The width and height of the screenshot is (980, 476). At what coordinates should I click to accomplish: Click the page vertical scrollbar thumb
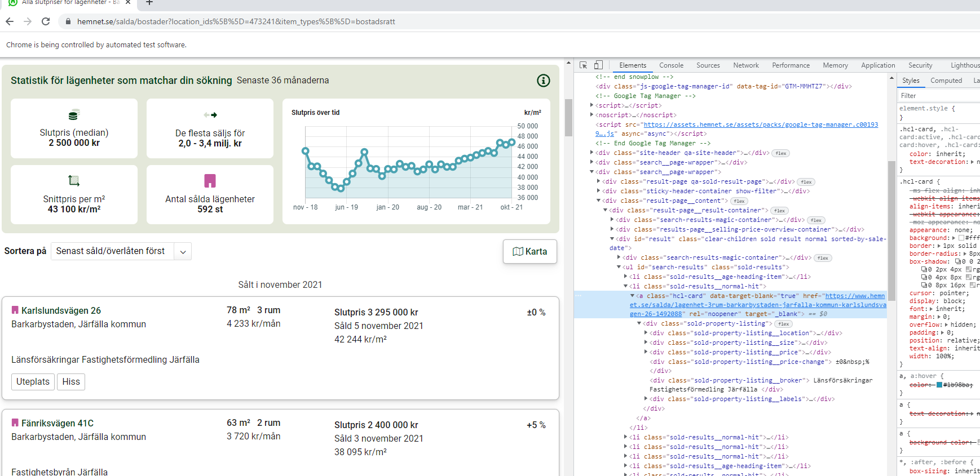568,118
